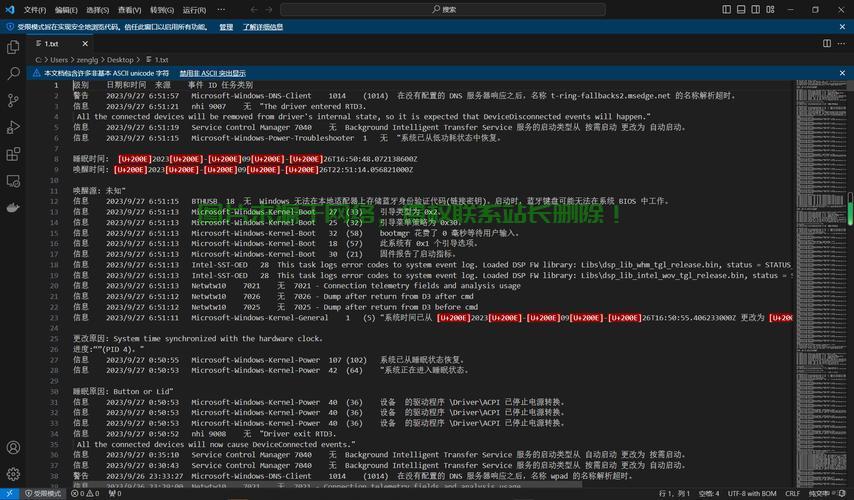Split the editor to the right
854x500 pixels.
pos(827,43)
